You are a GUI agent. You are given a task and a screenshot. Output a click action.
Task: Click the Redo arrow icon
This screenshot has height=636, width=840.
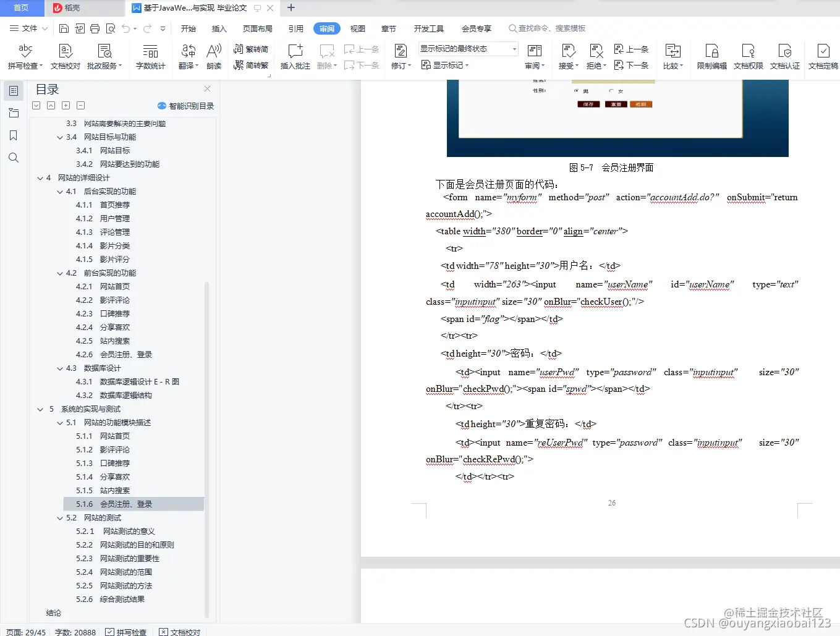147,28
